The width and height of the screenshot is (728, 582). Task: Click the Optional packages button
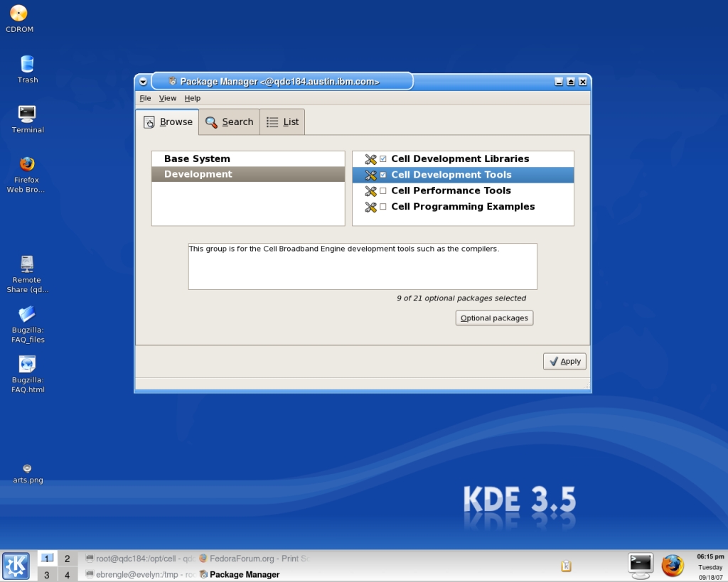click(495, 318)
